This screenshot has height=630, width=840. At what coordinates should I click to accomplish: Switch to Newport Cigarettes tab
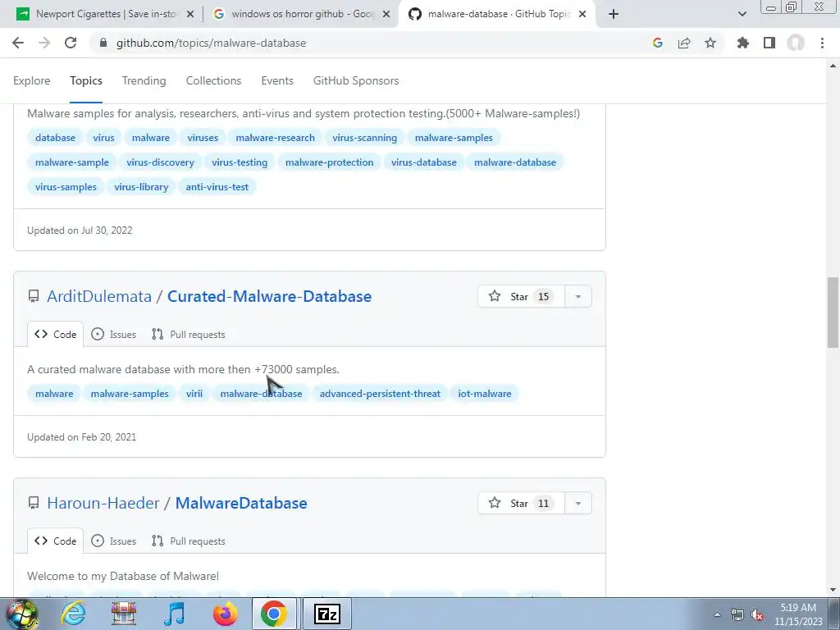point(106,14)
